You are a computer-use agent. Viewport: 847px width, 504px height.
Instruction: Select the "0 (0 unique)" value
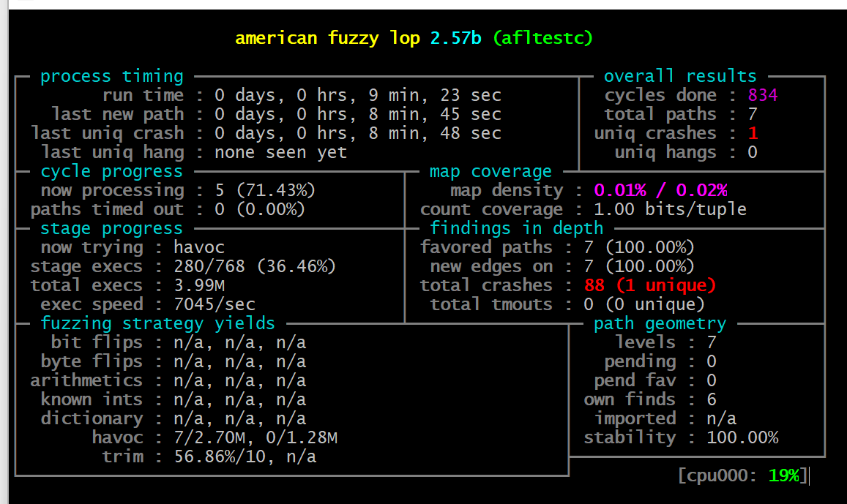[x=645, y=305]
